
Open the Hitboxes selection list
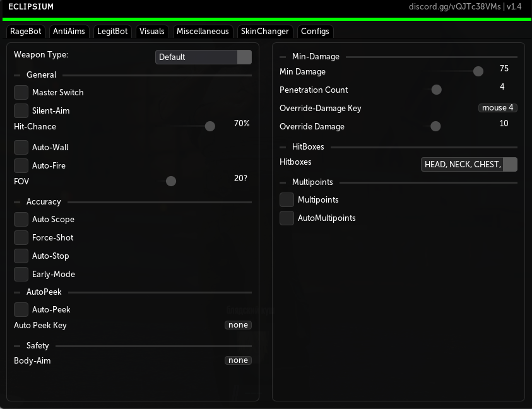(x=469, y=164)
